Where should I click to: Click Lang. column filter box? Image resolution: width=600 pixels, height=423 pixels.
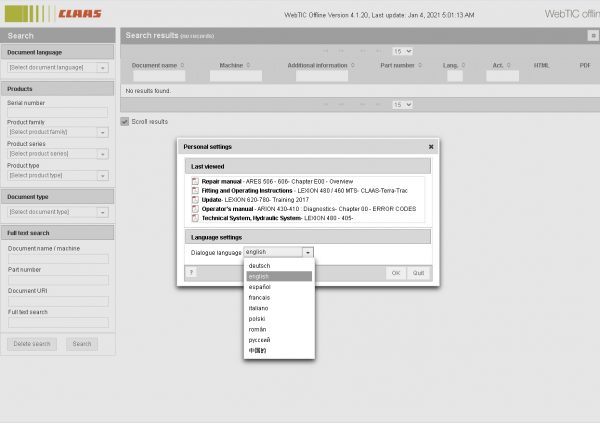tap(455, 76)
